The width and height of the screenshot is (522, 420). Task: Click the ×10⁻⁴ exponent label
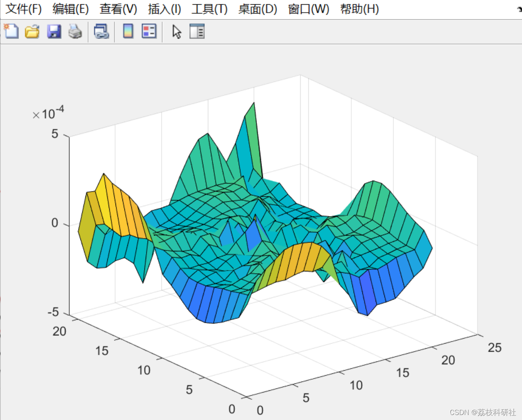[48, 113]
